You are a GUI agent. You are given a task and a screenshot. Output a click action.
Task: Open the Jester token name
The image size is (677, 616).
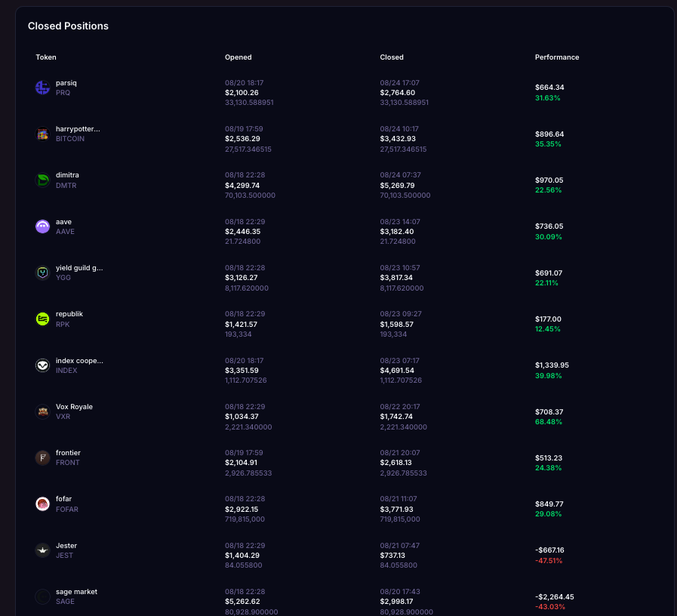pyautogui.click(x=66, y=546)
